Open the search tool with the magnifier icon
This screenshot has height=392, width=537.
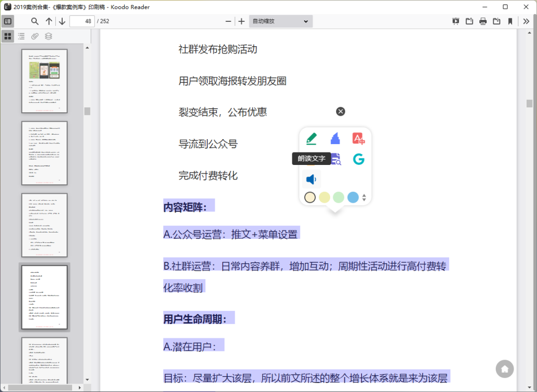coord(34,21)
